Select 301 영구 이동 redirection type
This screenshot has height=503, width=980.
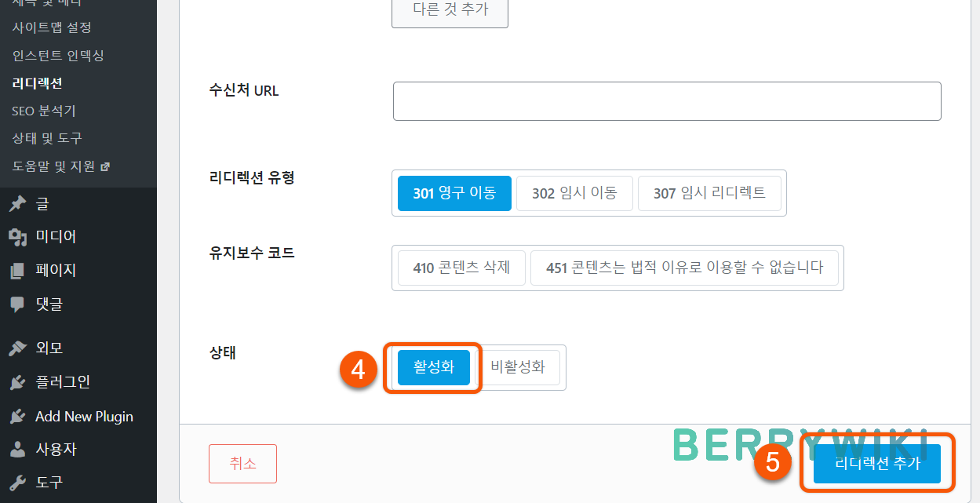tap(454, 193)
